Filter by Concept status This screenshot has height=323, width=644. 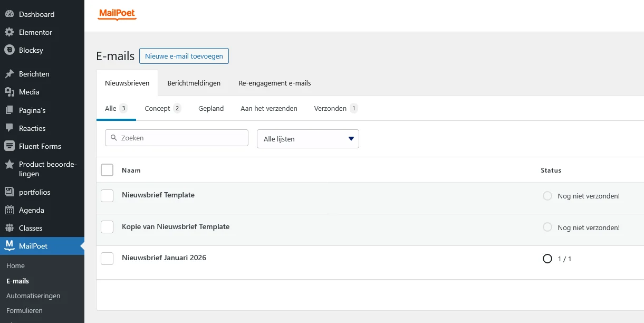(x=157, y=108)
